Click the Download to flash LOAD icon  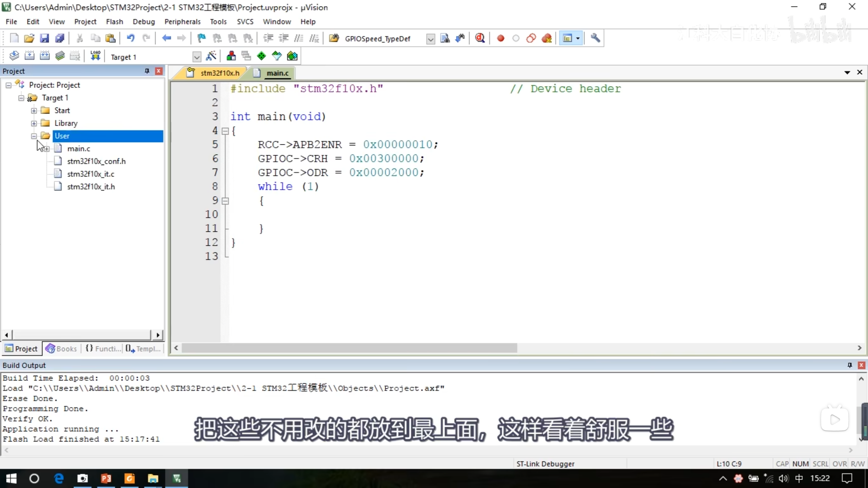click(x=96, y=56)
